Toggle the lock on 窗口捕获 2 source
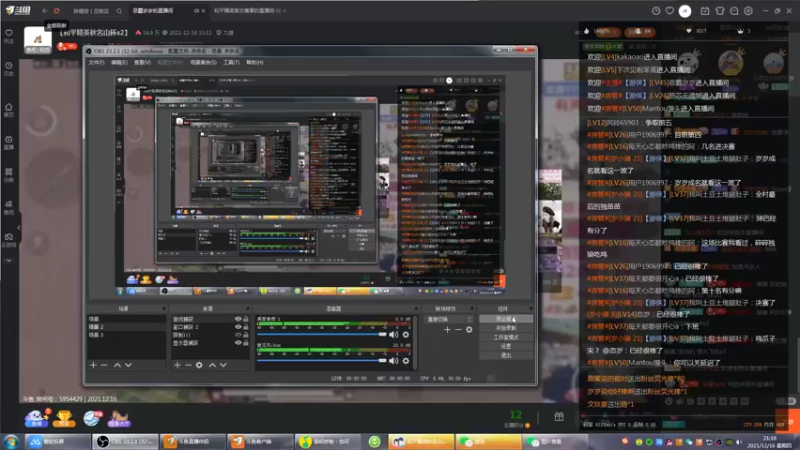Screen dimensions: 800x450 (246, 327)
